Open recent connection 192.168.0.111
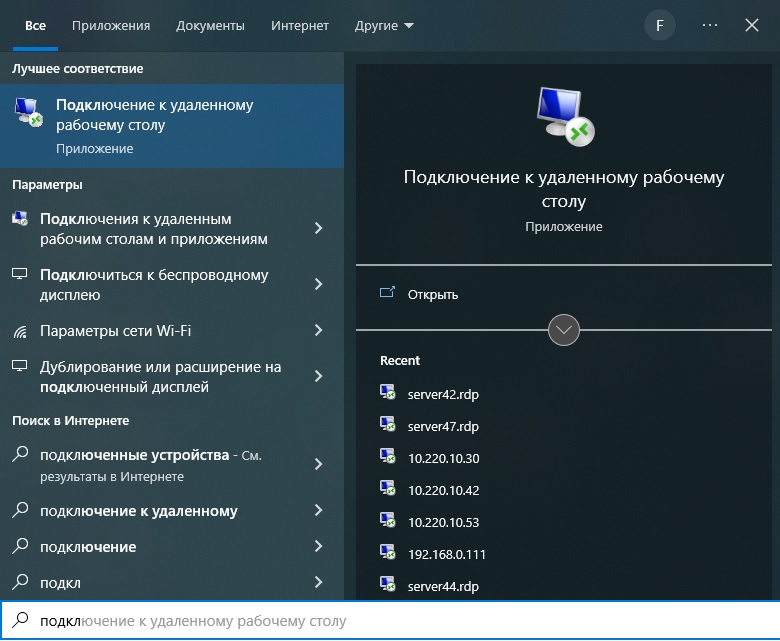The width and height of the screenshot is (780, 641). [x=446, y=554]
